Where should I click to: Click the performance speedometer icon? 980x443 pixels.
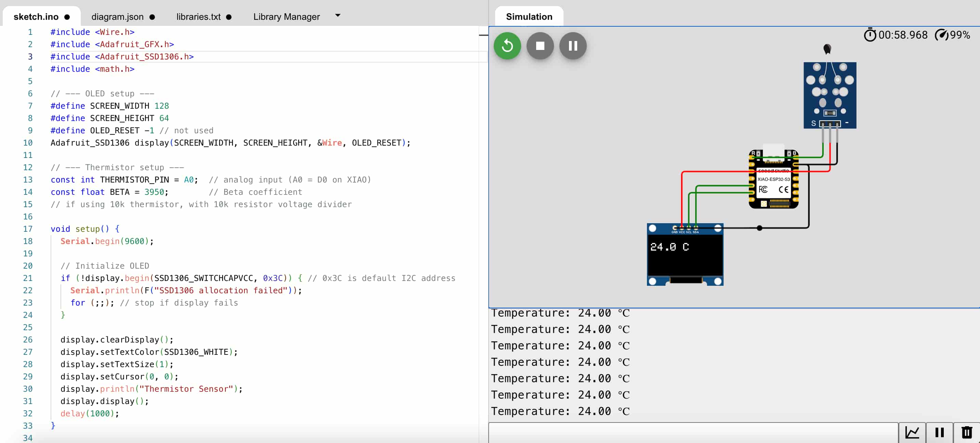[x=942, y=35]
